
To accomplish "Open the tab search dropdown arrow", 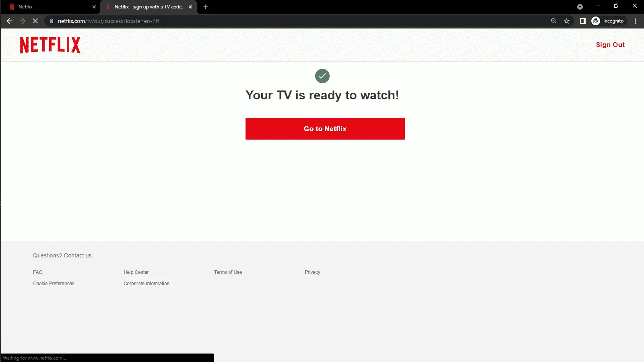I will [x=580, y=7].
